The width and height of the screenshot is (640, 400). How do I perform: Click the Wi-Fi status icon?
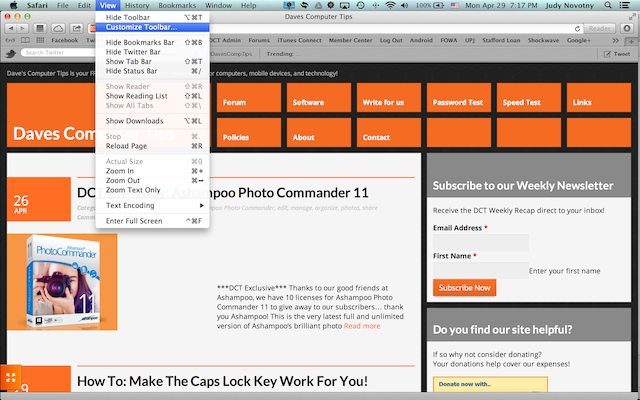tap(390, 5)
